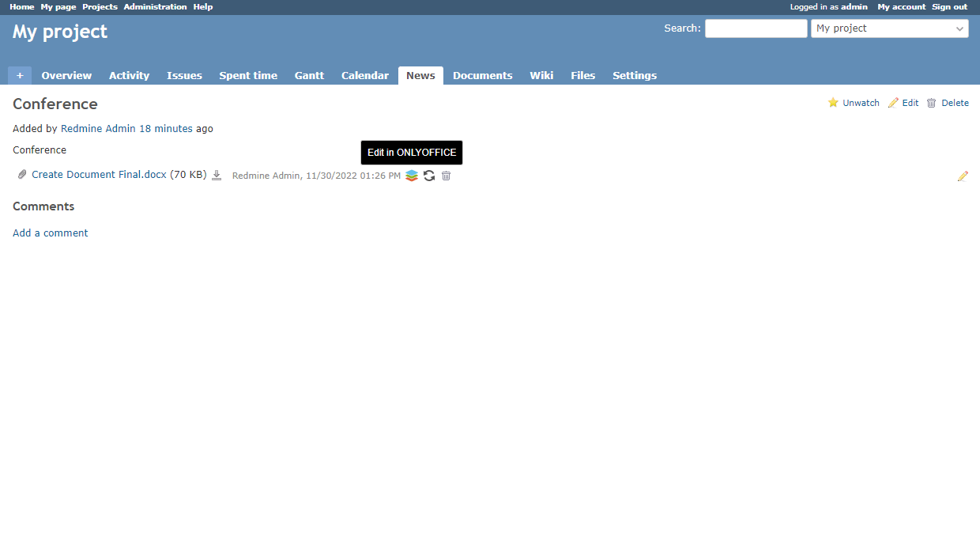Screen dimensions: 980x560
Task: Focus the Search input field
Action: (756, 28)
